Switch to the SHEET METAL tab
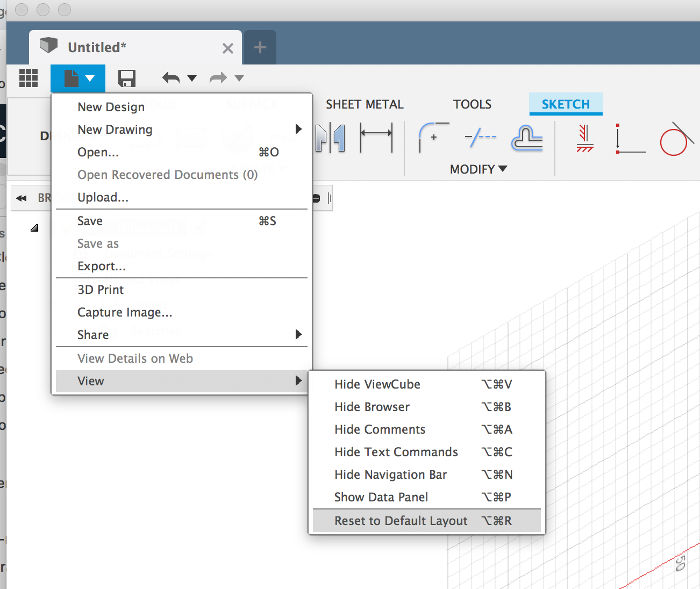The width and height of the screenshot is (700, 589). (365, 104)
